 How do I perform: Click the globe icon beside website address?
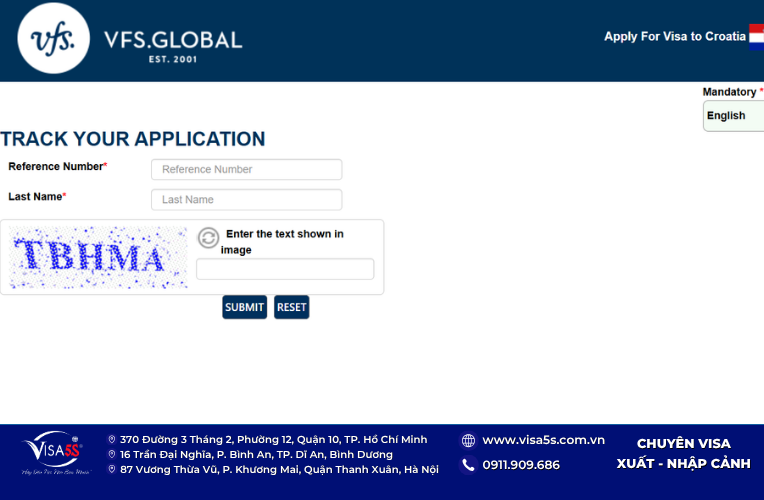click(x=468, y=441)
